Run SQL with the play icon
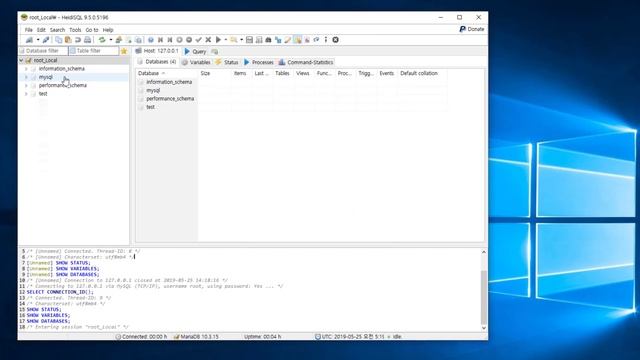640x360 pixels. [218, 40]
